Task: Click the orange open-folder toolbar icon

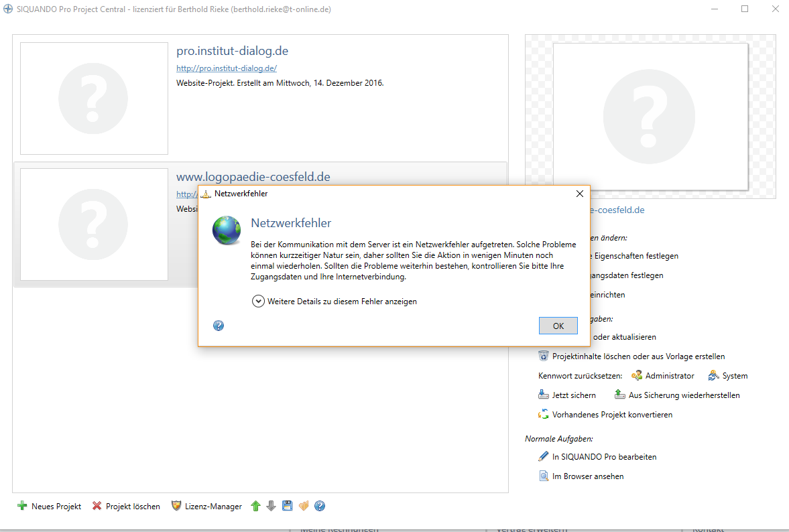Action: [304, 506]
